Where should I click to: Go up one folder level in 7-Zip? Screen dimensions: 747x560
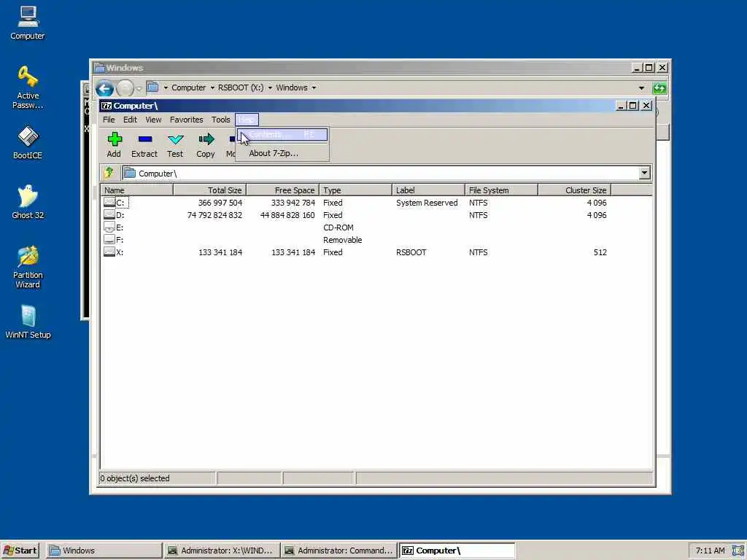pos(109,173)
